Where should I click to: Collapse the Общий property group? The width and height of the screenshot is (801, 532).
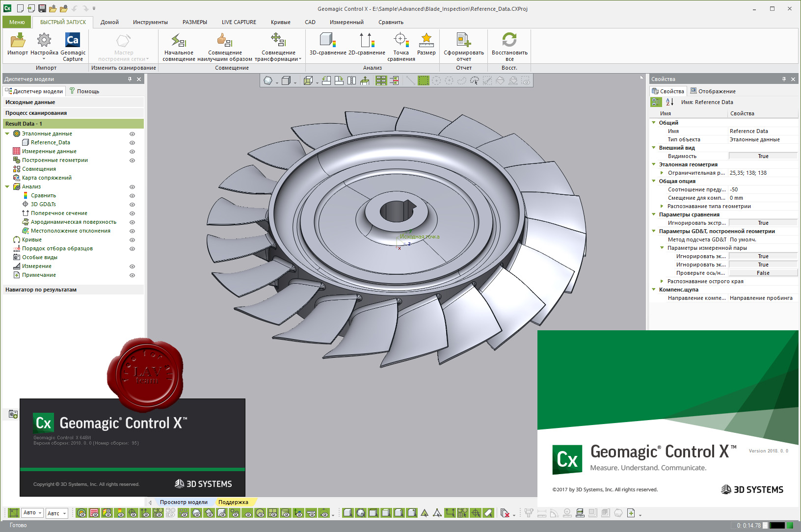tap(654, 123)
